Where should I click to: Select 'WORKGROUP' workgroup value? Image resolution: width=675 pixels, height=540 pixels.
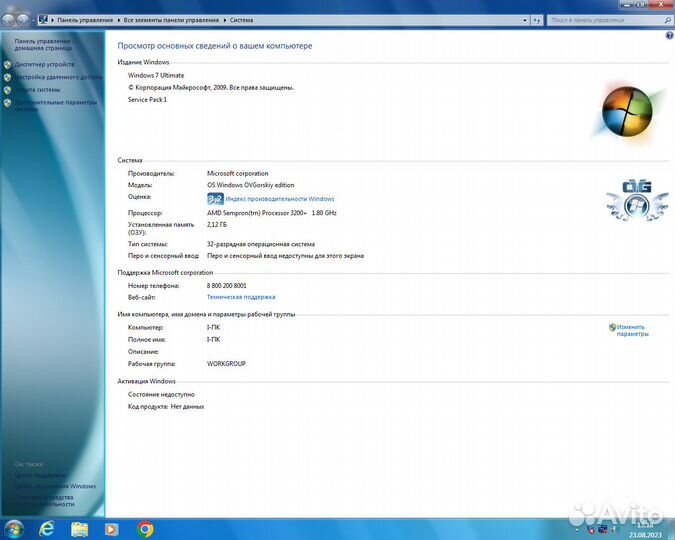[226, 364]
